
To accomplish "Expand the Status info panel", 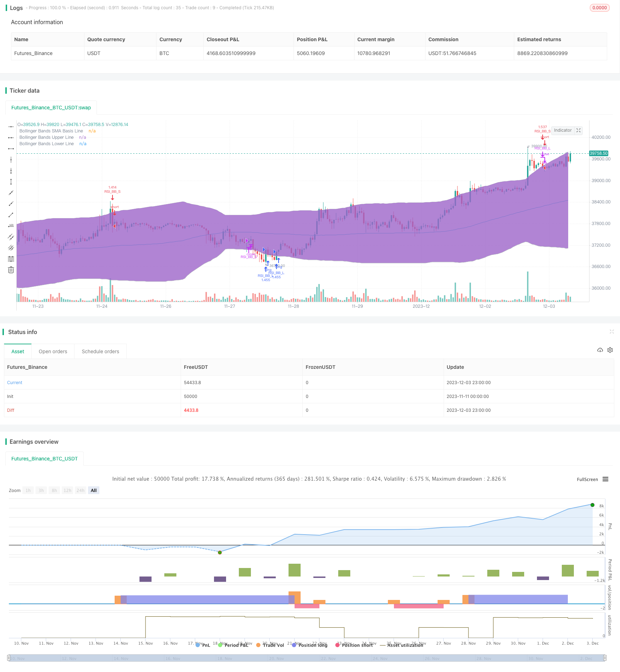I will [612, 332].
